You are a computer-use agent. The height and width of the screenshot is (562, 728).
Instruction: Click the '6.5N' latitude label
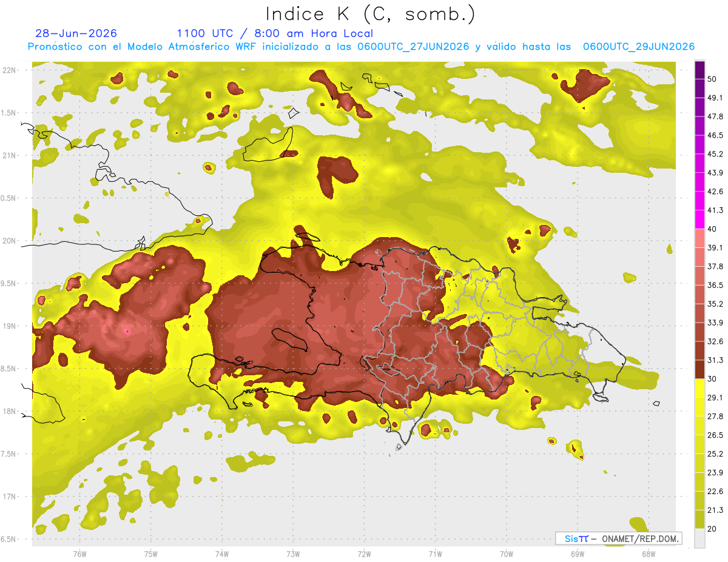point(9,539)
